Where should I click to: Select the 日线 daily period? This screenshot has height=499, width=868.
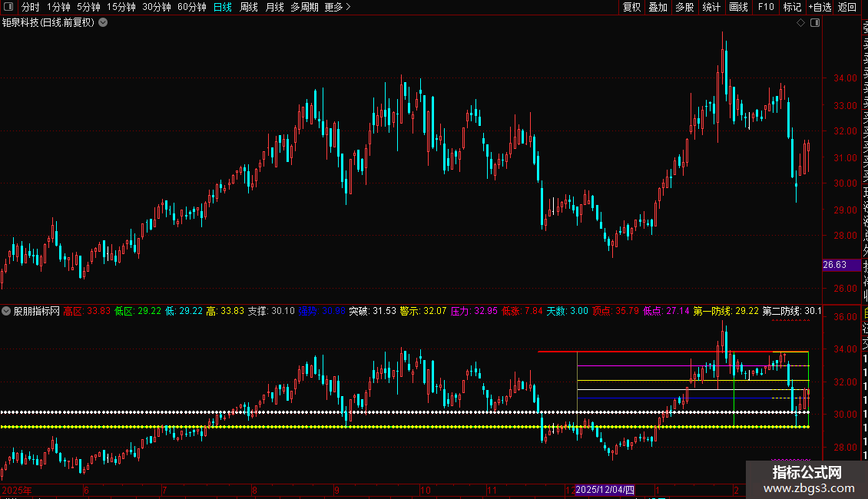tap(223, 7)
